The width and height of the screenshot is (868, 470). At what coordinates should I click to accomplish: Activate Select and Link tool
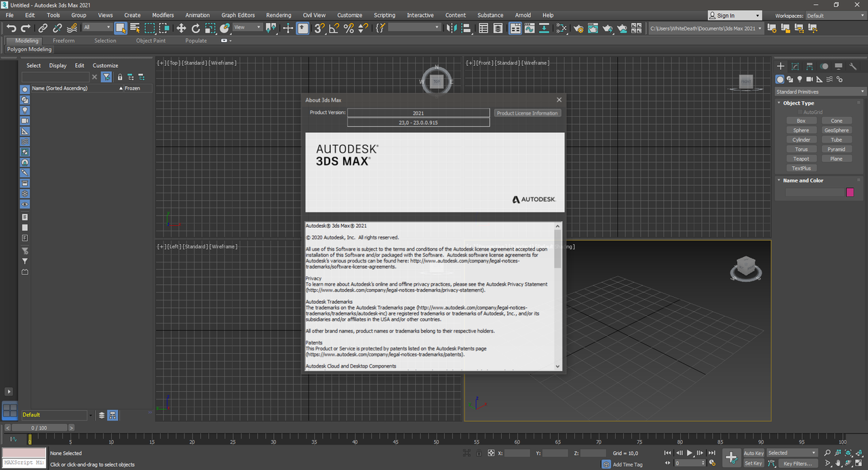[43, 28]
